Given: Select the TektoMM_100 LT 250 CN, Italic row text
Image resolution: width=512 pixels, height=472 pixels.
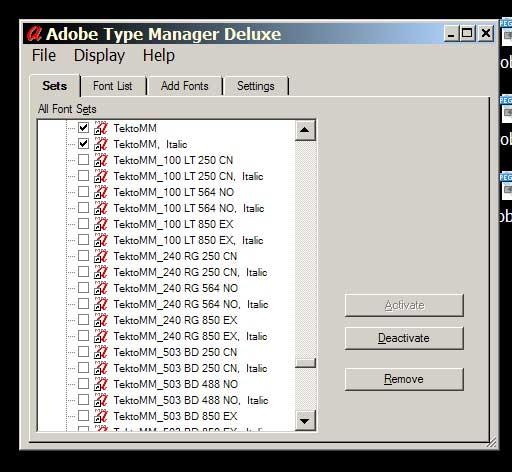Looking at the screenshot, I should click(188, 176).
